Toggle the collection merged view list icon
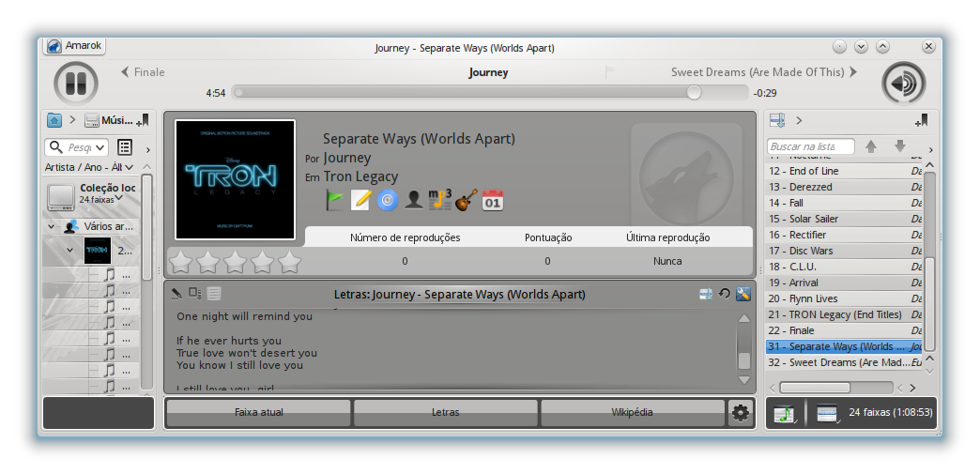 pos(125,147)
